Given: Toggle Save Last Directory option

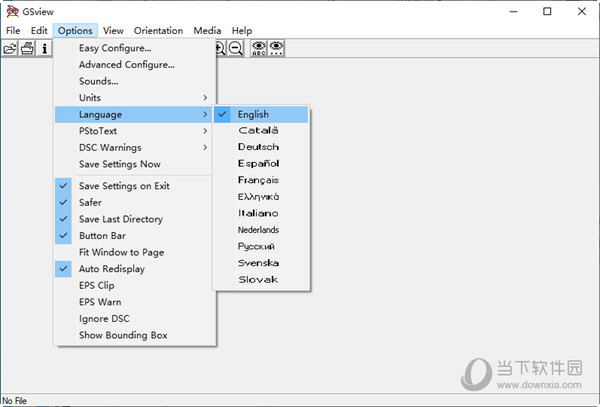Looking at the screenshot, I should (133, 219).
